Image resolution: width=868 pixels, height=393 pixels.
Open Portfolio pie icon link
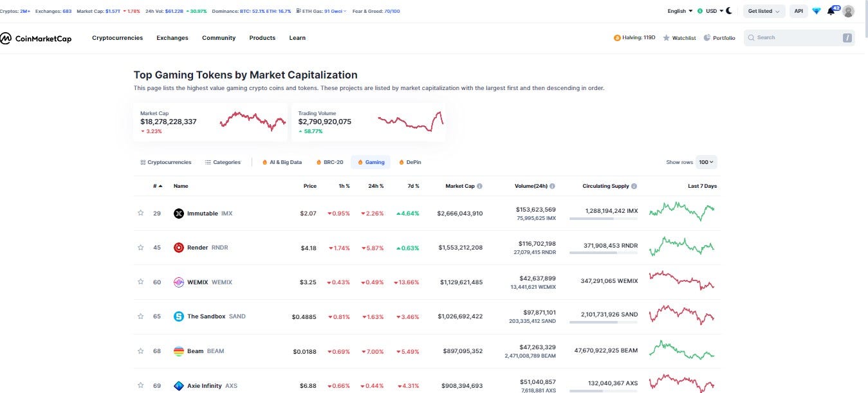(707, 38)
